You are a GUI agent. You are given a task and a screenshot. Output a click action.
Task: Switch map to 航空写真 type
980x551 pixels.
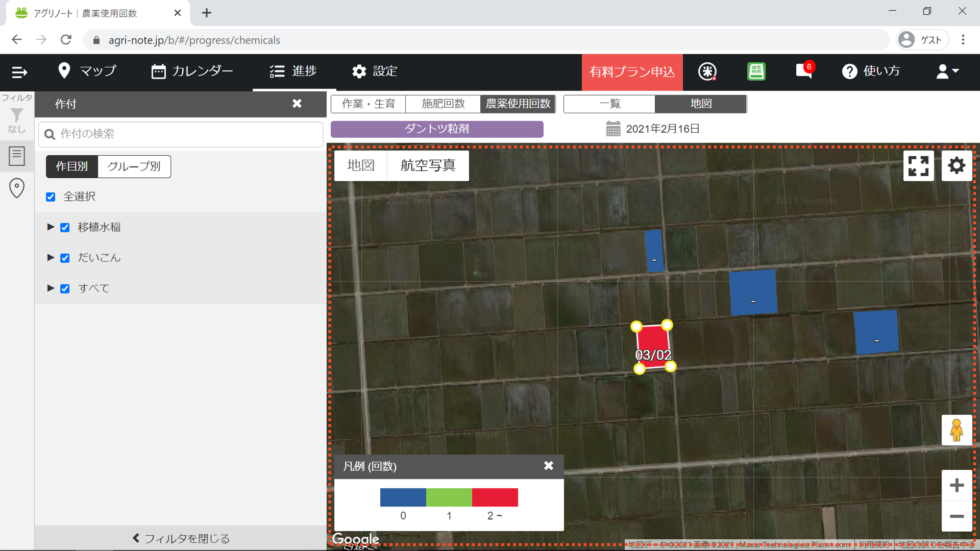tap(428, 166)
